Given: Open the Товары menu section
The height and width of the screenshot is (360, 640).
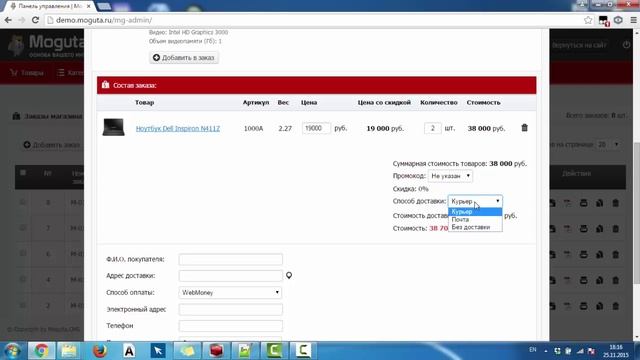Looking at the screenshot, I should click(27, 73).
